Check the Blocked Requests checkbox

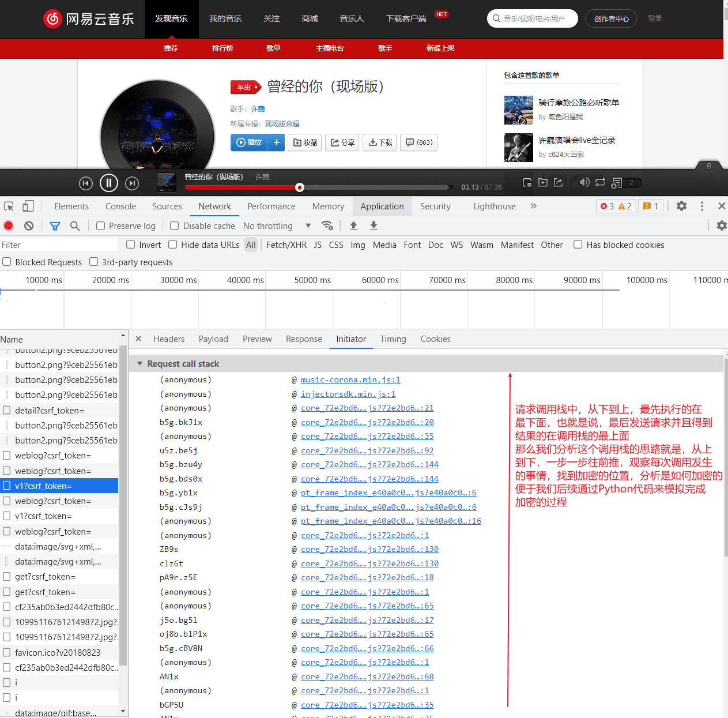[x=7, y=262]
